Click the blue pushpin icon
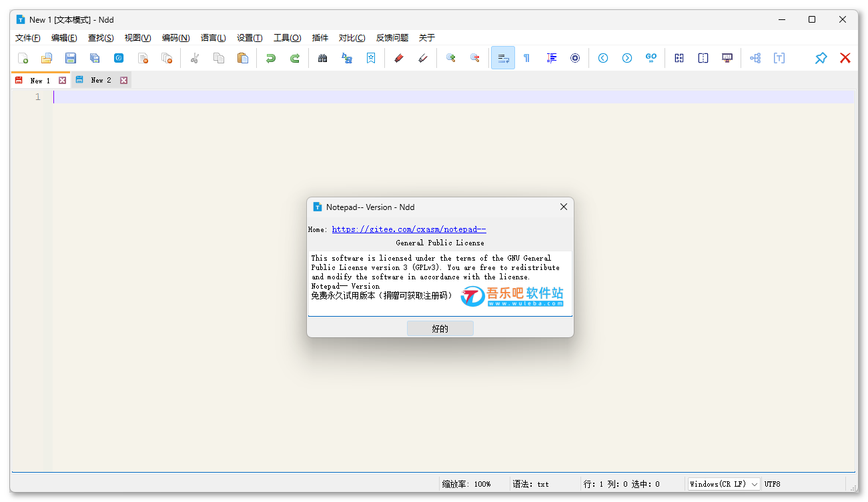 (x=821, y=58)
